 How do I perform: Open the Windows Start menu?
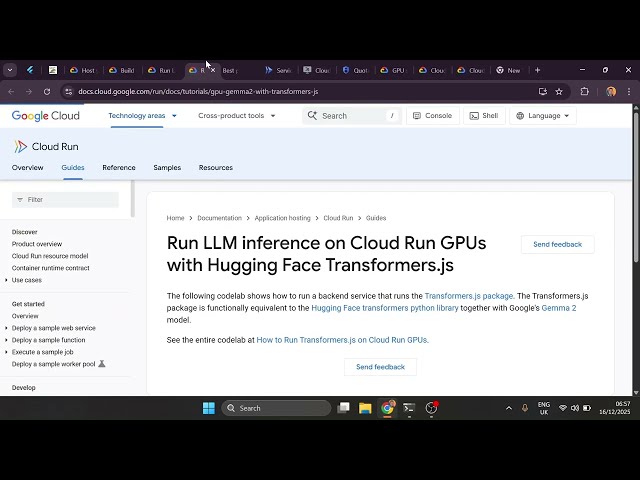(x=209, y=408)
